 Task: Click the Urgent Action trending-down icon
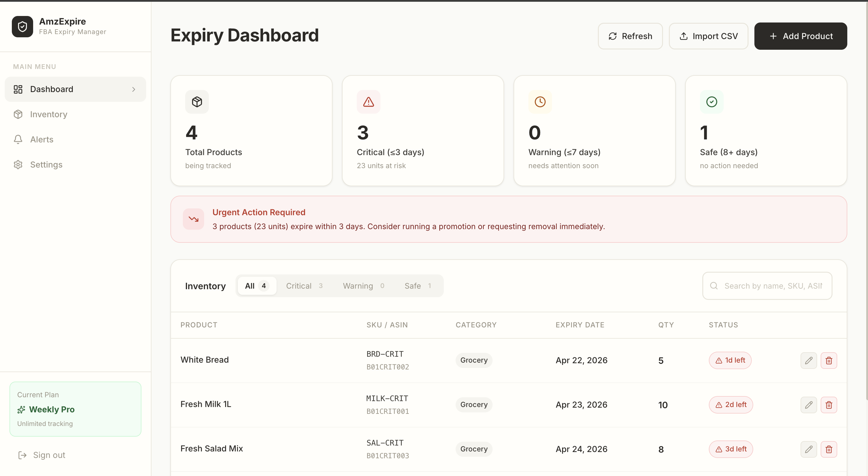[x=193, y=219]
